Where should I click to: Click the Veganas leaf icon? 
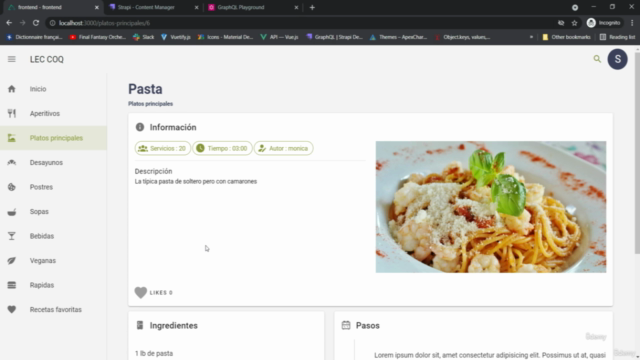[x=11, y=260]
